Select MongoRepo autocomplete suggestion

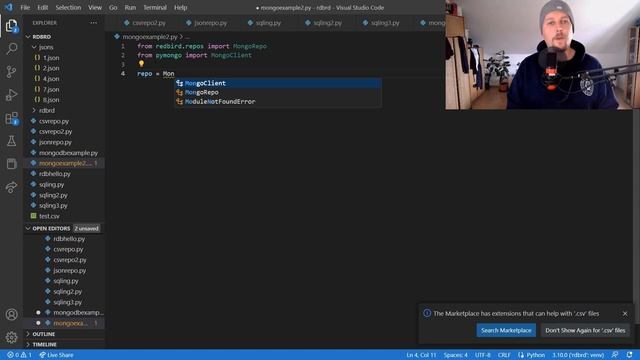(278, 92)
